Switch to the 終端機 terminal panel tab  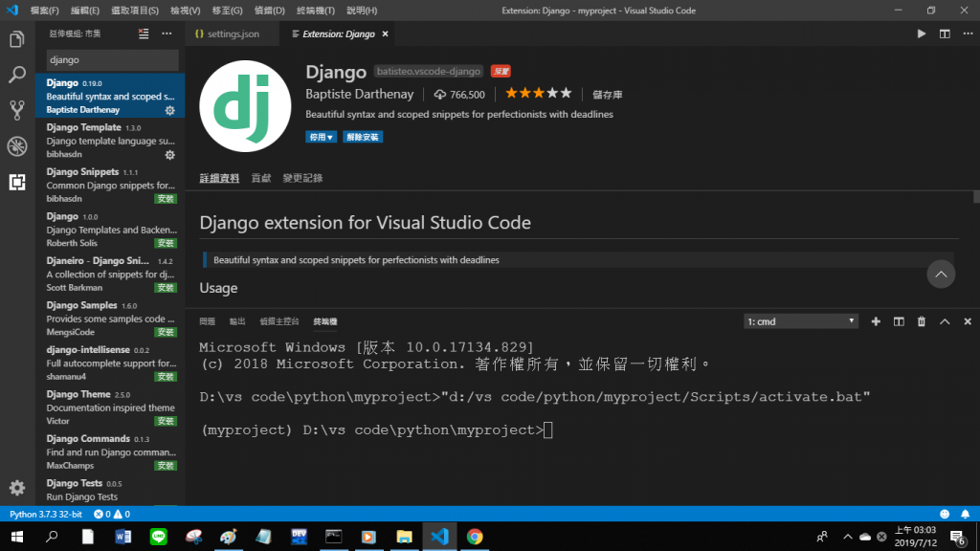325,321
